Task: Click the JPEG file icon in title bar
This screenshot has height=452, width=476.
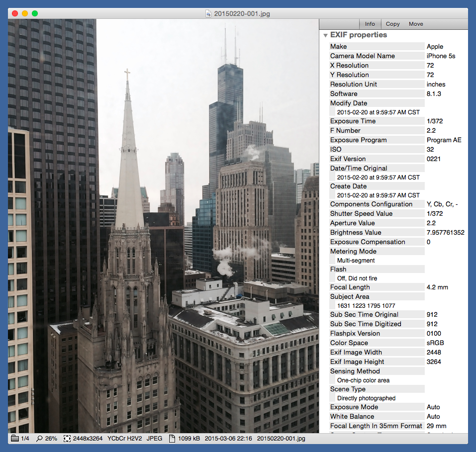Action: 209,14
